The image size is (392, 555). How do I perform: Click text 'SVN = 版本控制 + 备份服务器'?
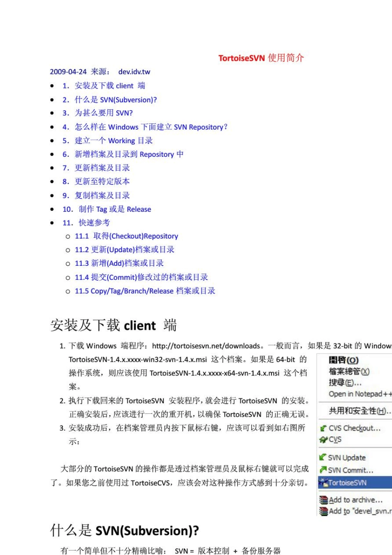point(228,551)
